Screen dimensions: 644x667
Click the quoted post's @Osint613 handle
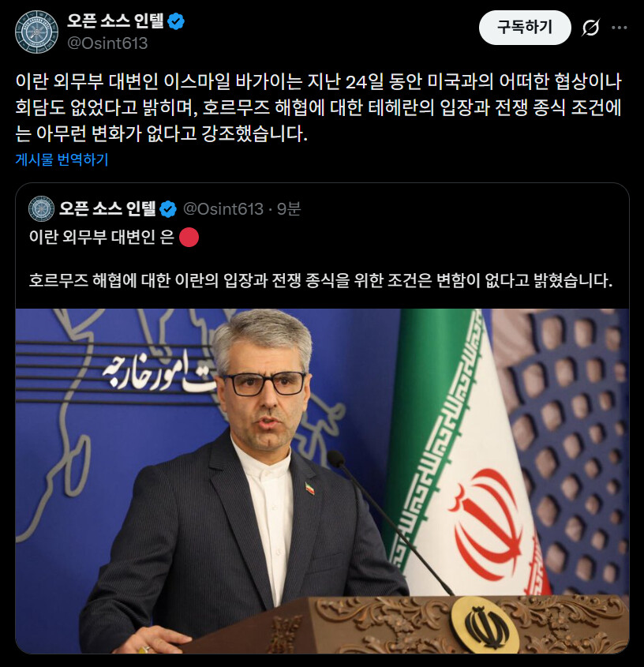pyautogui.click(x=223, y=209)
